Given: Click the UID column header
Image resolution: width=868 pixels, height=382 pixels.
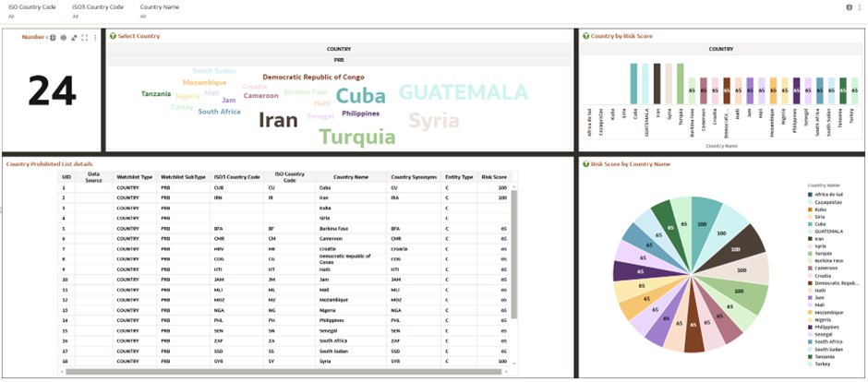Looking at the screenshot, I should click(66, 177).
